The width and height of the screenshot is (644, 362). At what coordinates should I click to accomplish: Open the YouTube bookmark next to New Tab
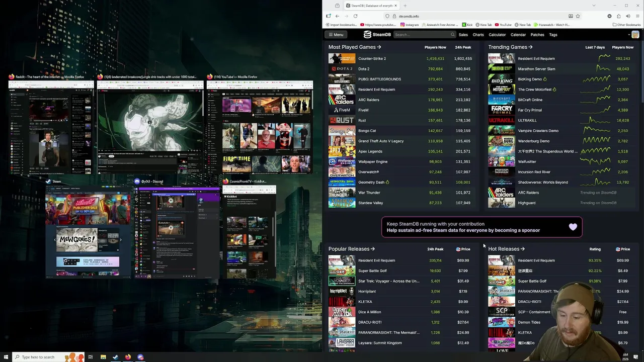pos(503,25)
